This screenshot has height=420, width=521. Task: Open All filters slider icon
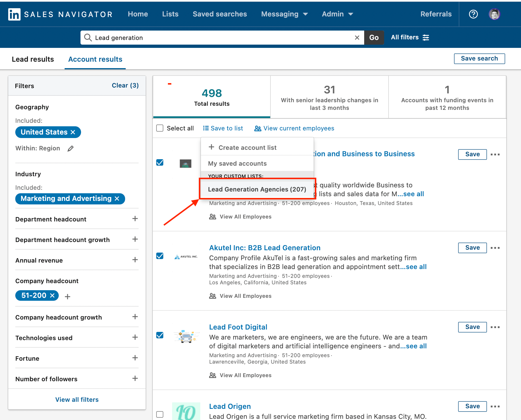[x=426, y=38]
